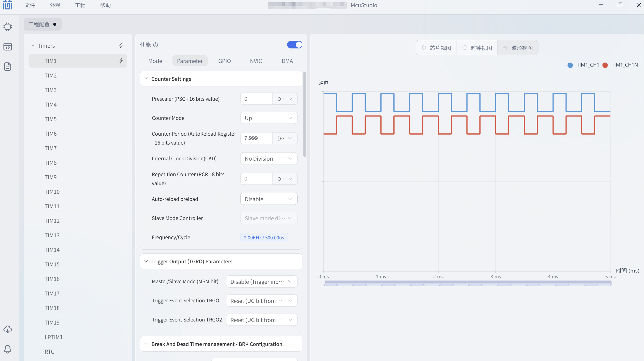The width and height of the screenshot is (644, 361).
Task: Toggle TIM1_CH1 legend series visibility
Action: tap(583, 65)
